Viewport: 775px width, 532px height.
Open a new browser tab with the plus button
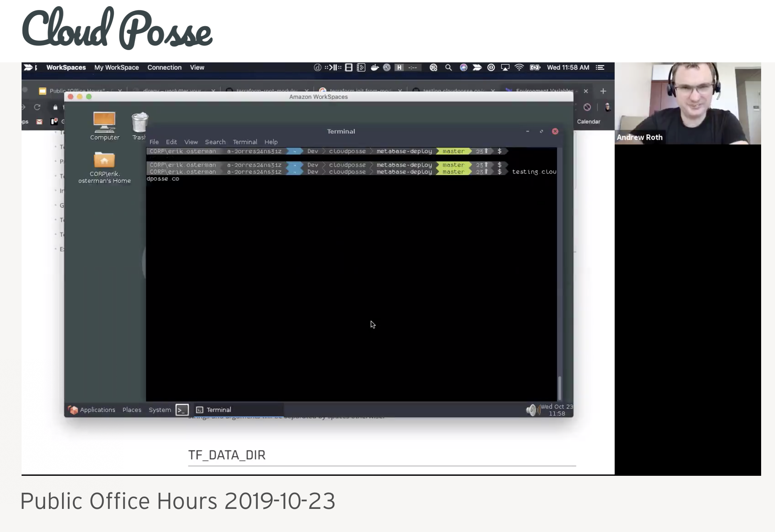(x=603, y=91)
